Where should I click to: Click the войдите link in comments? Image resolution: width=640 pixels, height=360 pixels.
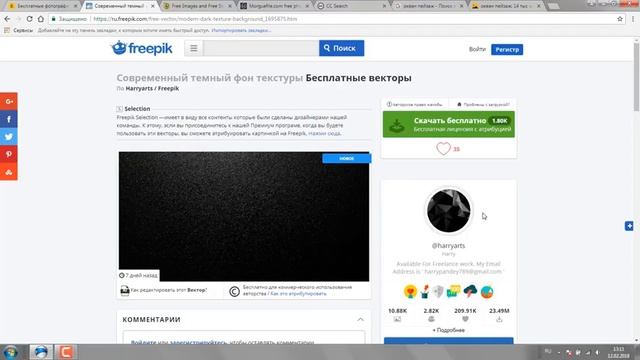click(x=143, y=342)
